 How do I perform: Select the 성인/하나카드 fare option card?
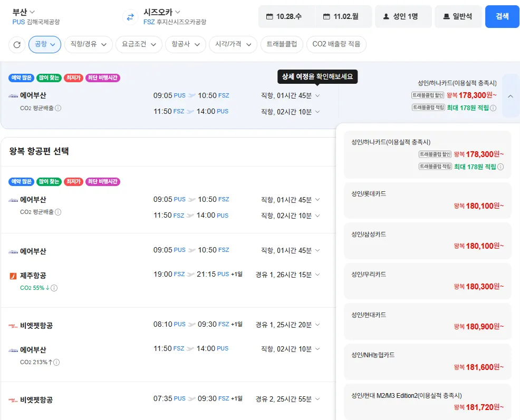tap(428, 155)
